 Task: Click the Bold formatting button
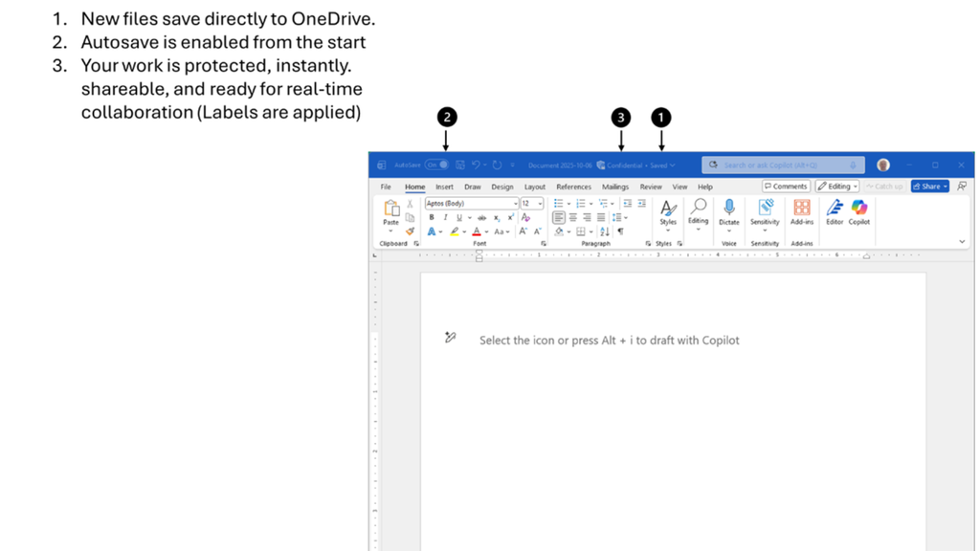(x=432, y=218)
